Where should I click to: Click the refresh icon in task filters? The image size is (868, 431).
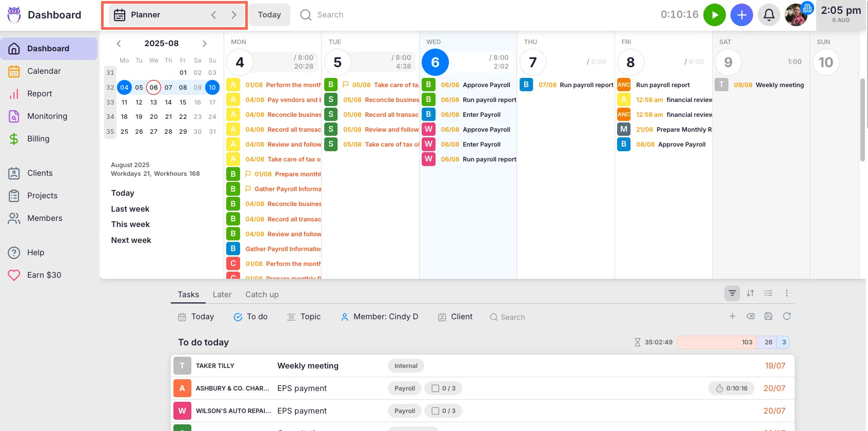click(x=786, y=317)
